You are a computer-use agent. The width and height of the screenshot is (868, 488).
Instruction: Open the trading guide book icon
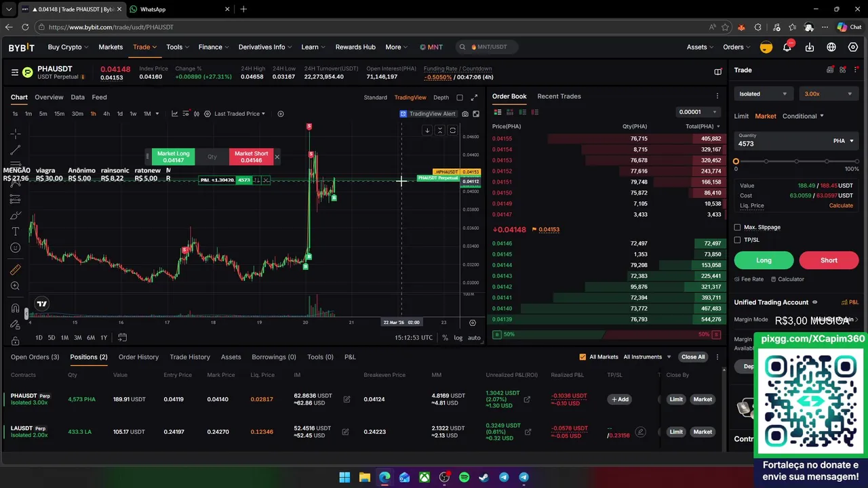coord(717,72)
